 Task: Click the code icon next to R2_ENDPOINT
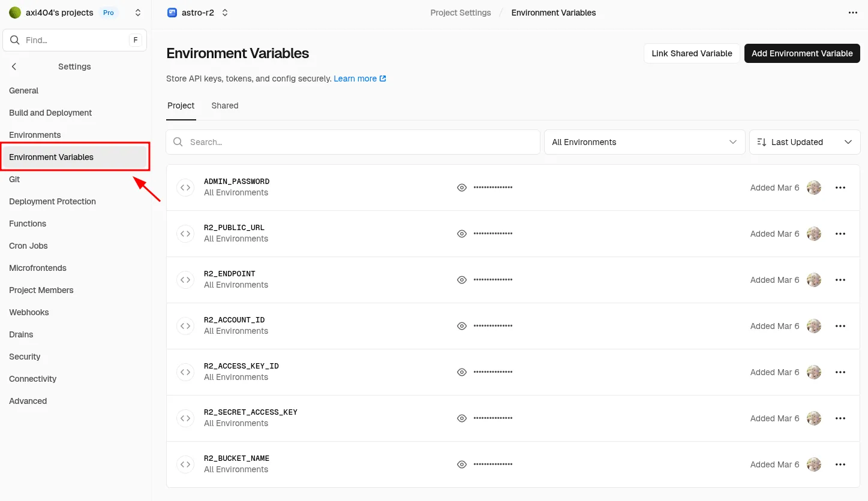[185, 280]
